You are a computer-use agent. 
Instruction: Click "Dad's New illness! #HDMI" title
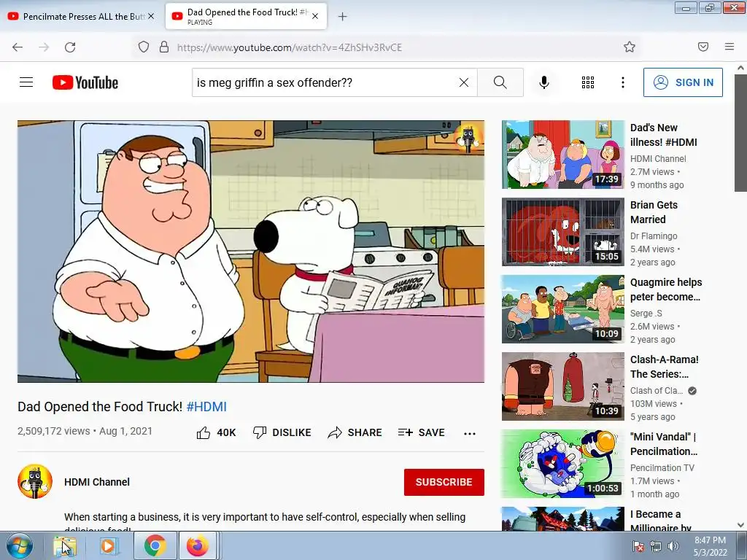pos(663,135)
